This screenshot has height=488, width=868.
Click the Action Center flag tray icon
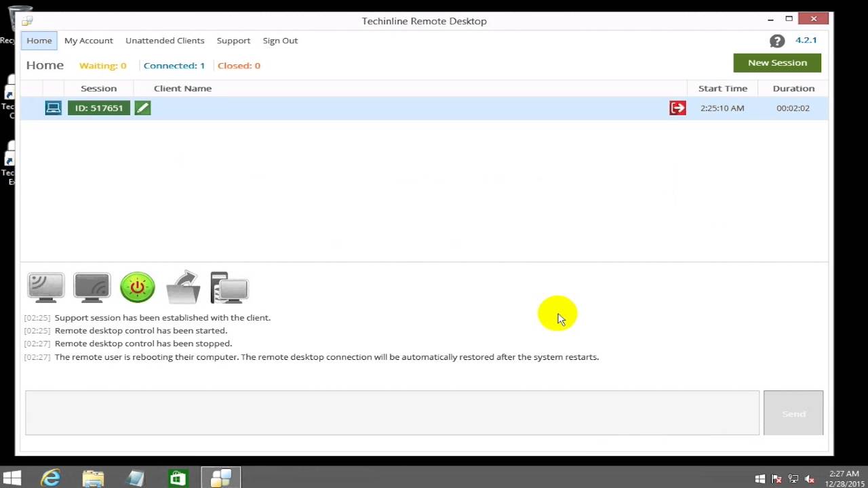click(x=776, y=479)
